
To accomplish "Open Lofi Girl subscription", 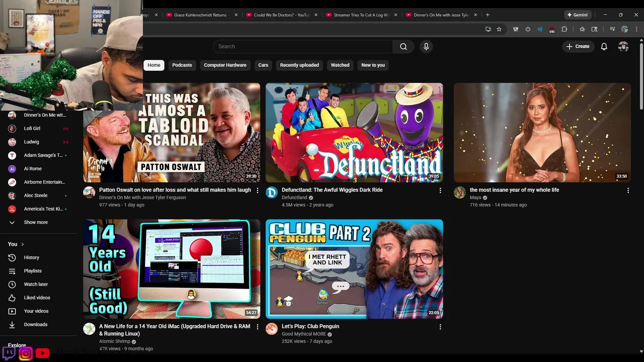I will (x=39, y=128).
